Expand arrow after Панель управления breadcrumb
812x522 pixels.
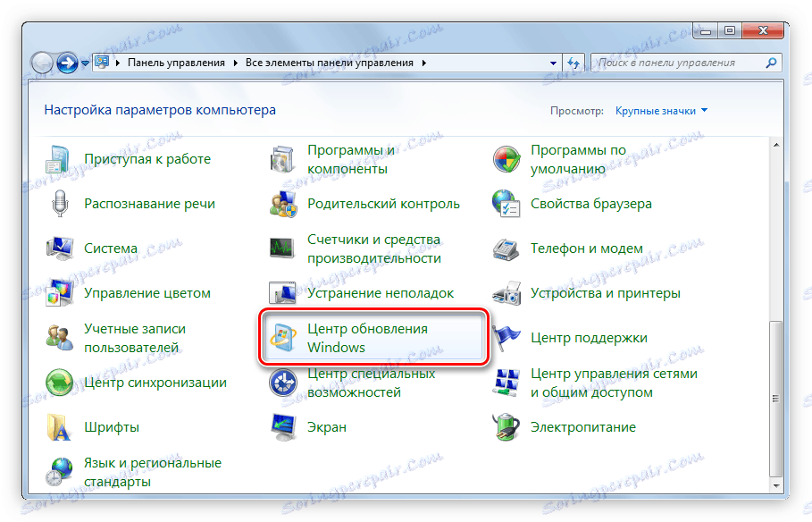pyautogui.click(x=236, y=63)
